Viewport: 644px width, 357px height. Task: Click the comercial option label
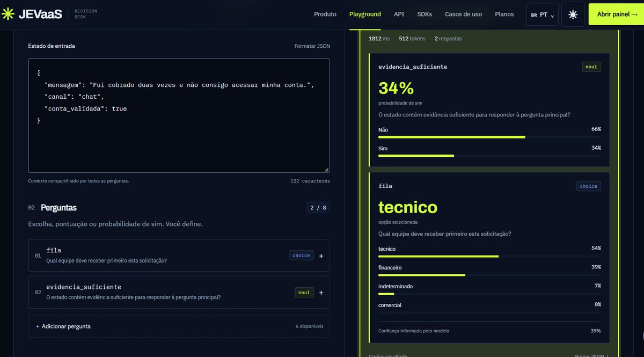(x=390, y=305)
